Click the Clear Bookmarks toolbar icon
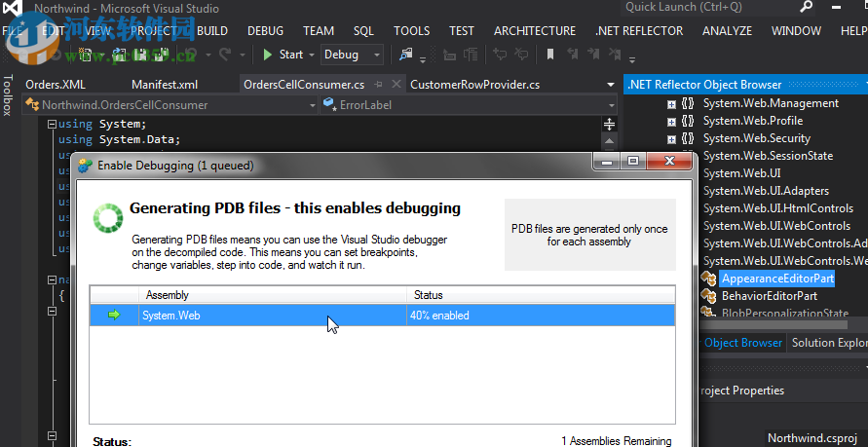This screenshot has width=868, height=447. tap(615, 55)
